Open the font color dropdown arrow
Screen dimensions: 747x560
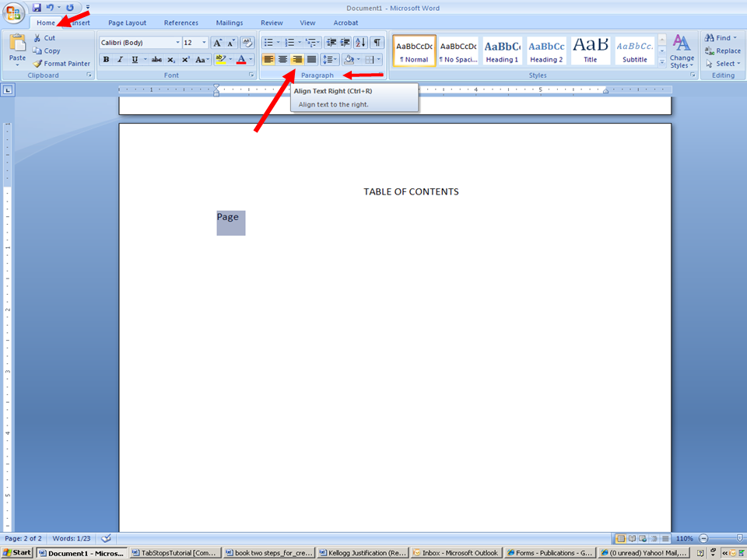point(251,60)
